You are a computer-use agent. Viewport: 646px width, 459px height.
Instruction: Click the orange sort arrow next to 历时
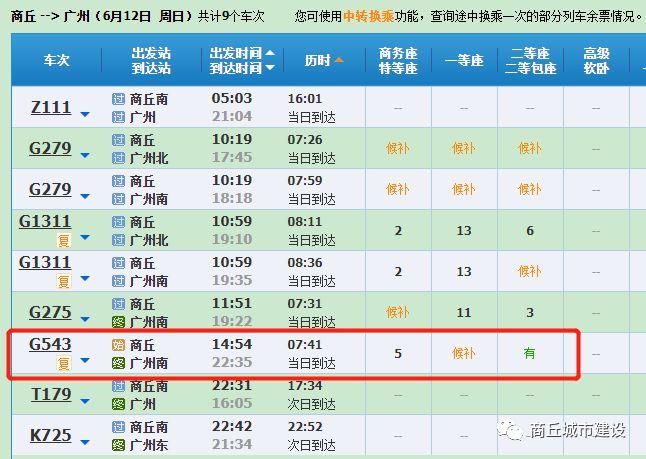tap(339, 60)
